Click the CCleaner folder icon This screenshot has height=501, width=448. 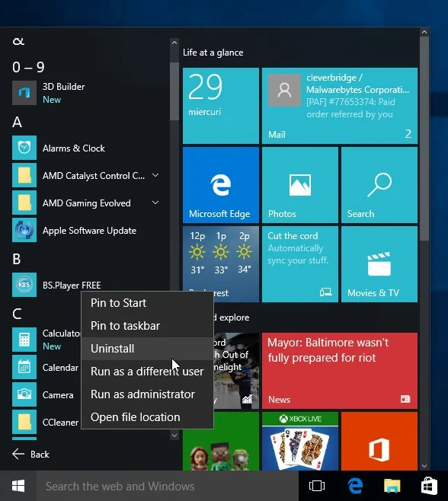tap(24, 422)
